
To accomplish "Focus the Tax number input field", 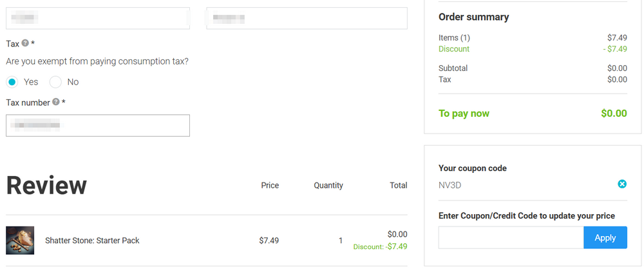I will click(x=98, y=125).
